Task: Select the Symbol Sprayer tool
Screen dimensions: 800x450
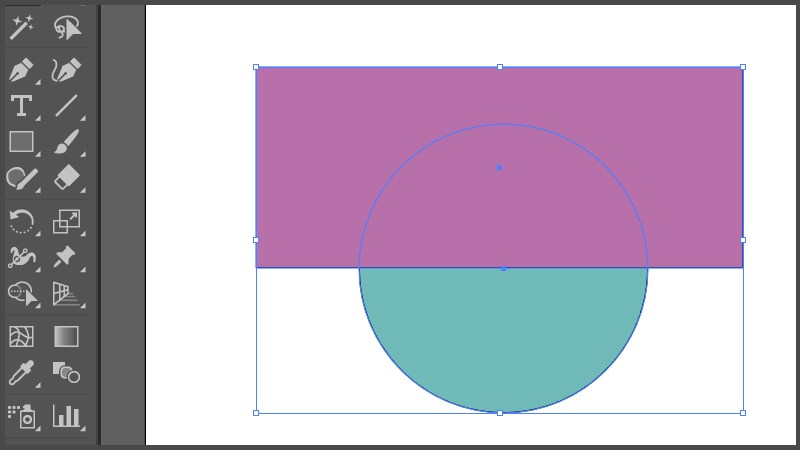Action: pos(21,416)
